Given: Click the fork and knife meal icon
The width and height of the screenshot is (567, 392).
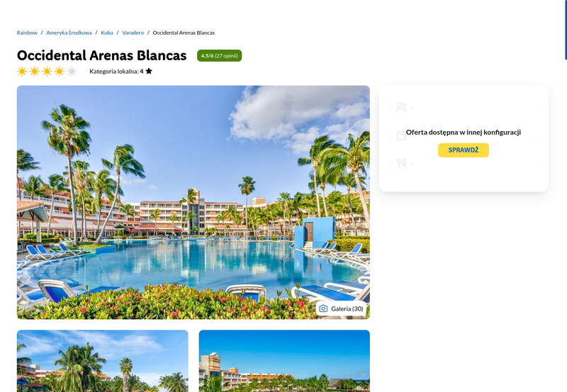Looking at the screenshot, I should coord(401,164).
